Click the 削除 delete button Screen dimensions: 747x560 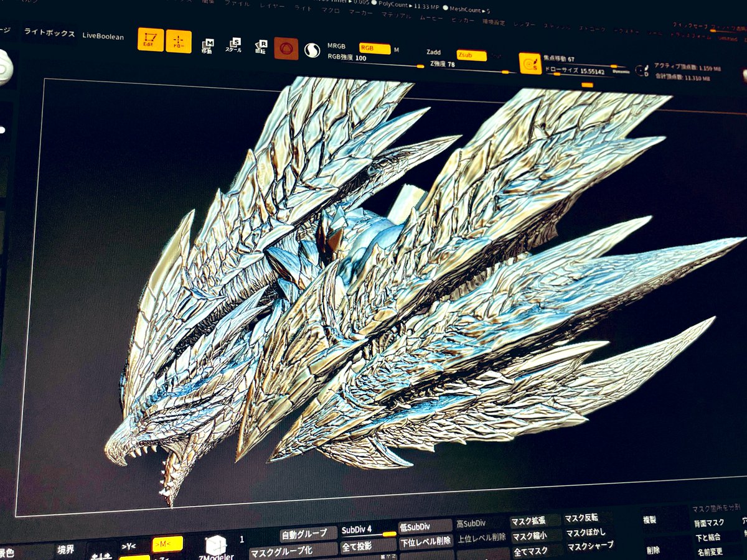pos(653,550)
